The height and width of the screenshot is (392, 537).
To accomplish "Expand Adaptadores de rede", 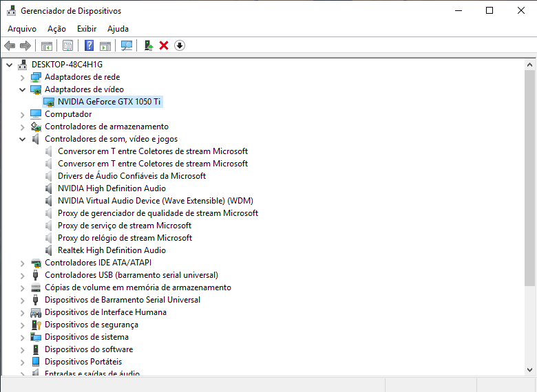I will coord(23,78).
